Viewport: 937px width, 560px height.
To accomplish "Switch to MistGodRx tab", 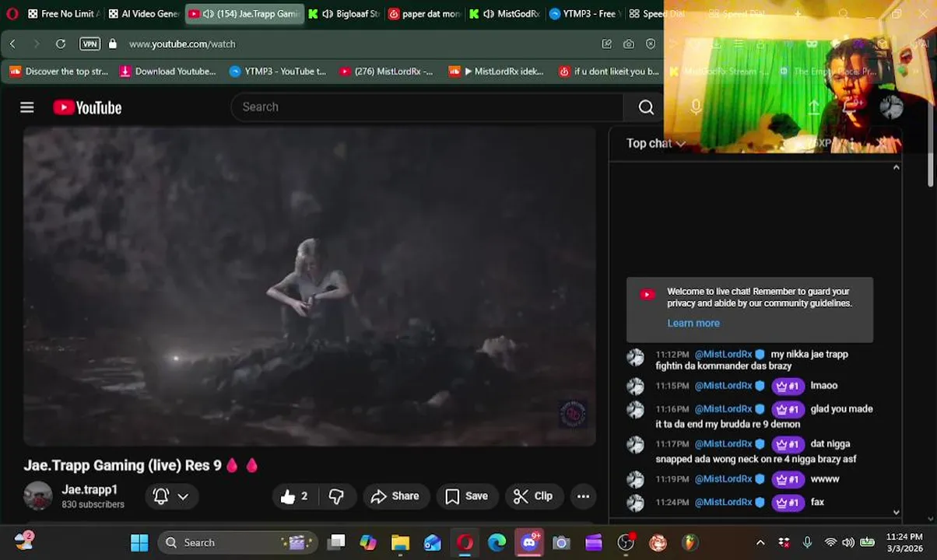I will [x=504, y=13].
